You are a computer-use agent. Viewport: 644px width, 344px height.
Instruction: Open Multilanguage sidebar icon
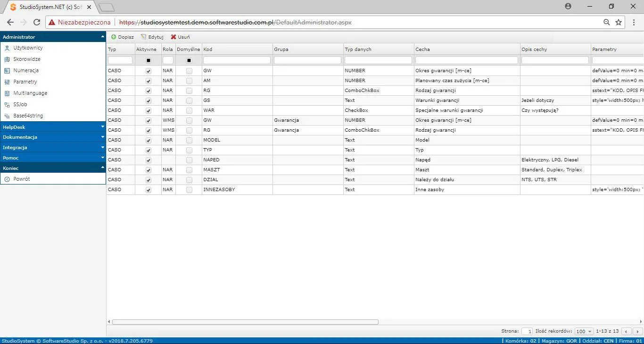pos(7,93)
